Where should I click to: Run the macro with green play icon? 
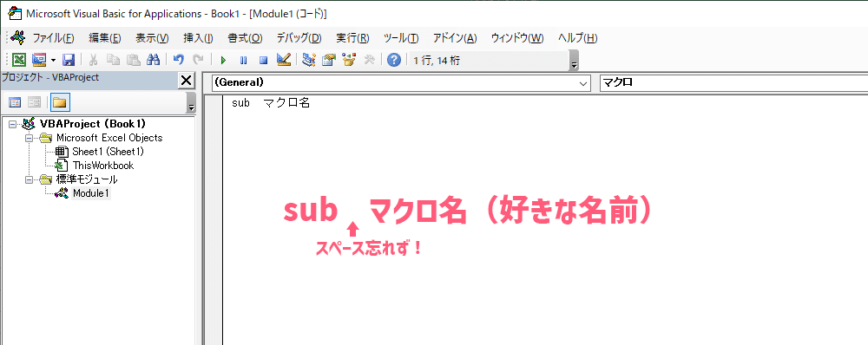223,60
